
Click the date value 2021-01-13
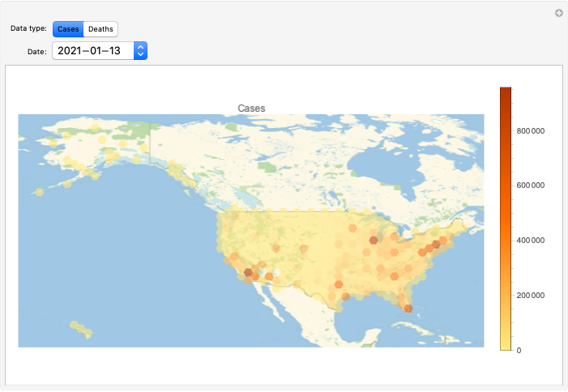click(x=89, y=51)
